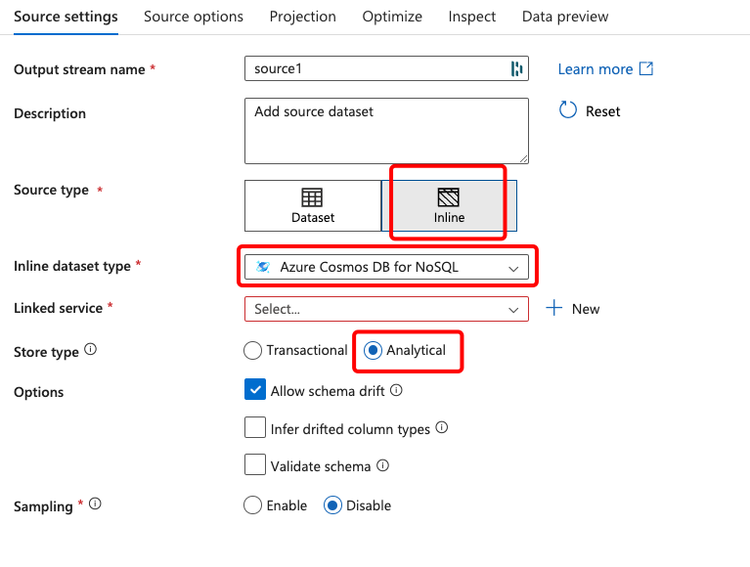750x567 pixels.
Task: Click the info icon beside Sampling
Action: 95,504
